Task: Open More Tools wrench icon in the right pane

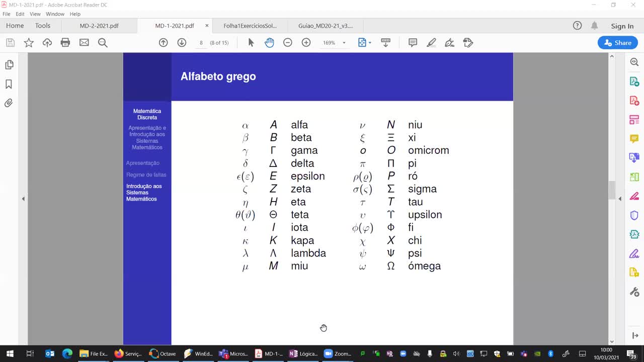Action: (x=634, y=292)
